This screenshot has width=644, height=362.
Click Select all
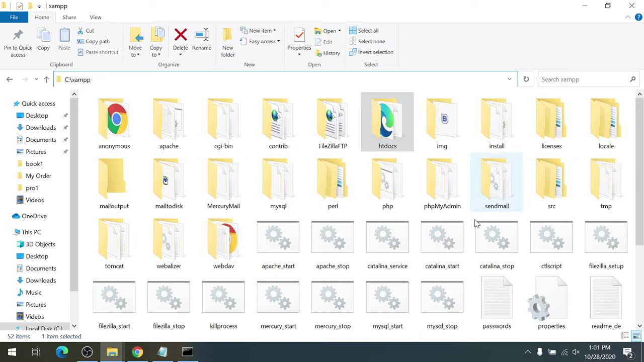(x=364, y=31)
